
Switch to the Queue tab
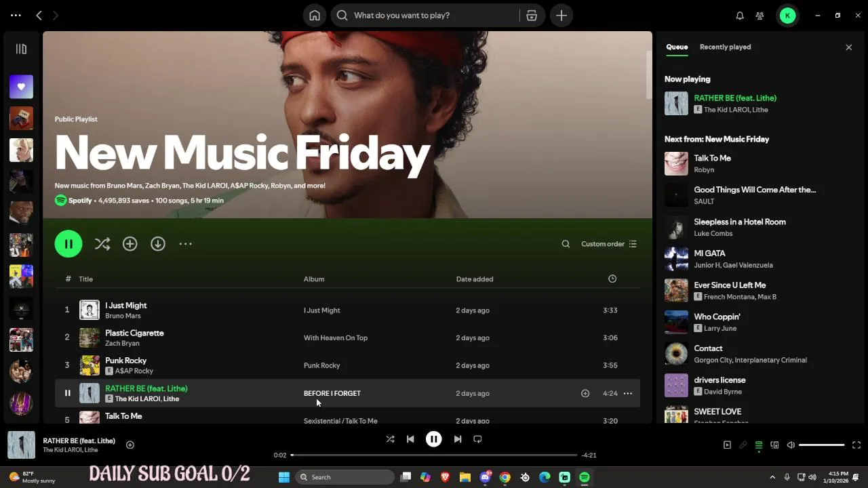(x=677, y=47)
